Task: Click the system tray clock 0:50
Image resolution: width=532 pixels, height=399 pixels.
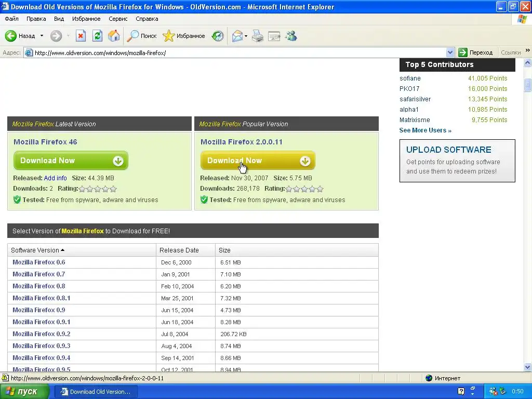Action: tap(518, 392)
